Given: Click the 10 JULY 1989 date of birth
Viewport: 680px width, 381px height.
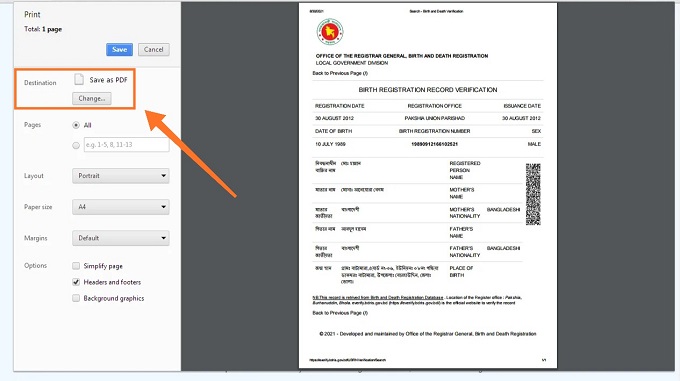Looking at the screenshot, I should [x=330, y=144].
